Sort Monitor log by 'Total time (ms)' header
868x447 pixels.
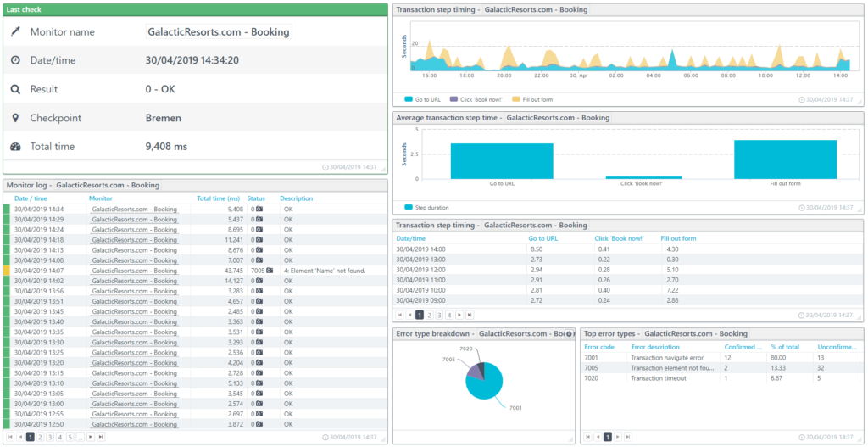(218, 198)
